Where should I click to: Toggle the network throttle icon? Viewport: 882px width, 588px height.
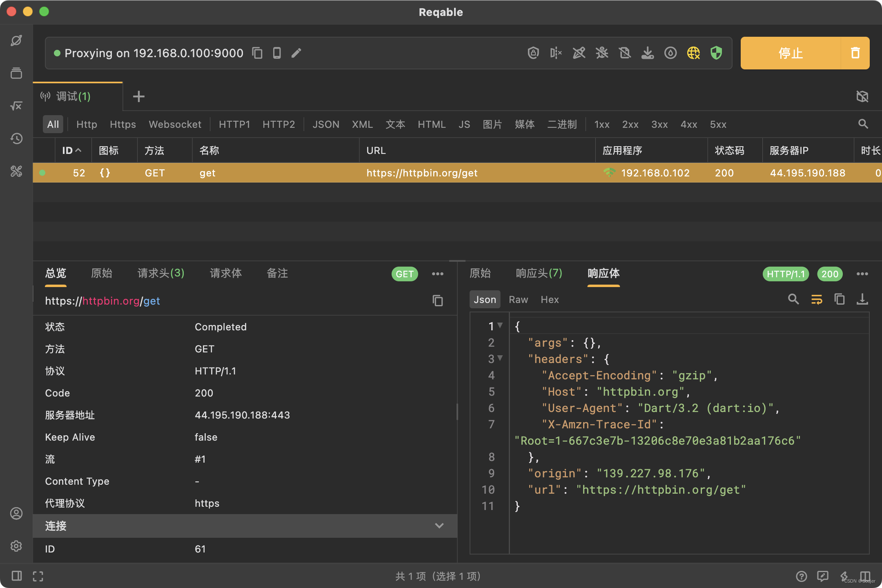[670, 53]
